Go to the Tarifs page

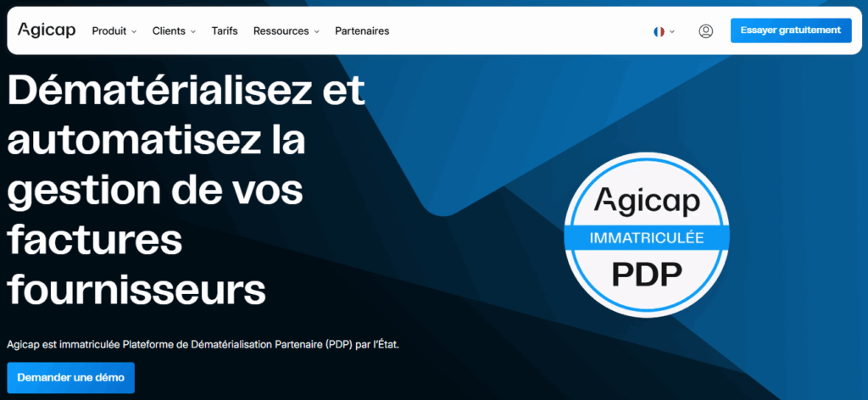coord(224,31)
